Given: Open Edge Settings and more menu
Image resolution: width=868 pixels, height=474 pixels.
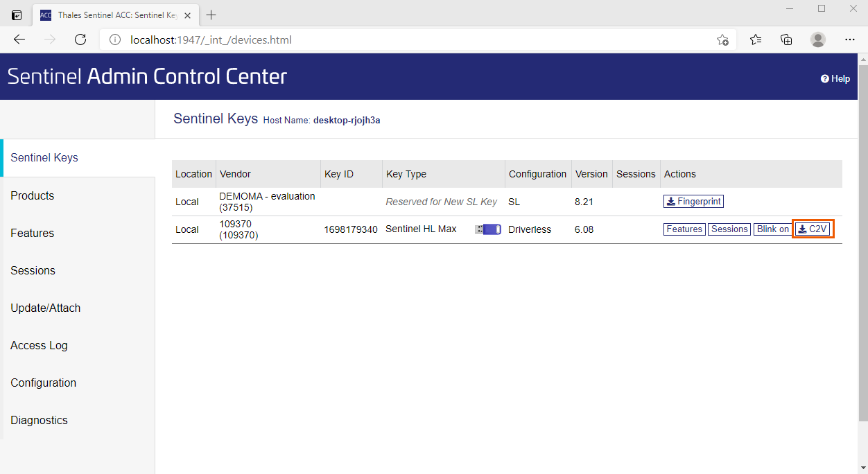Looking at the screenshot, I should coord(850,39).
